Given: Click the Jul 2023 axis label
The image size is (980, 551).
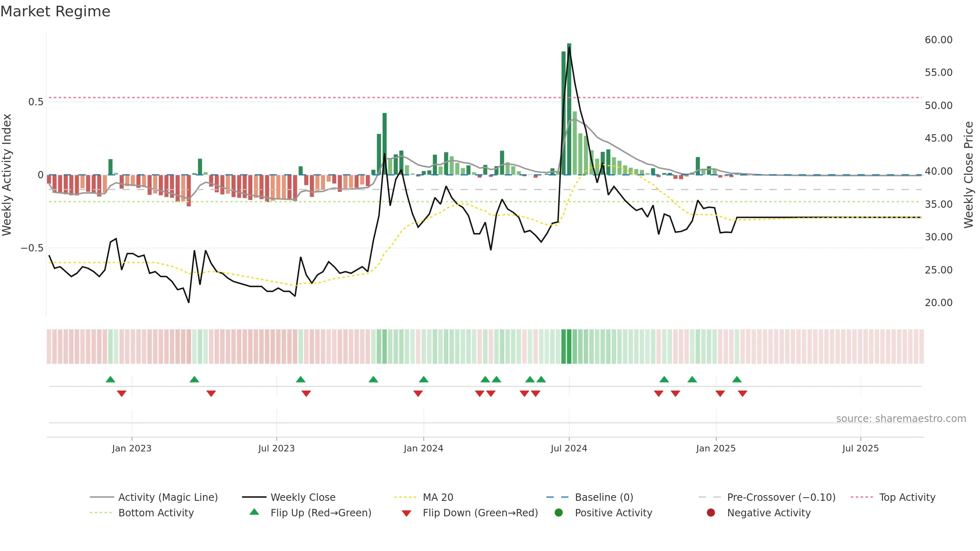Looking at the screenshot, I should point(276,448).
